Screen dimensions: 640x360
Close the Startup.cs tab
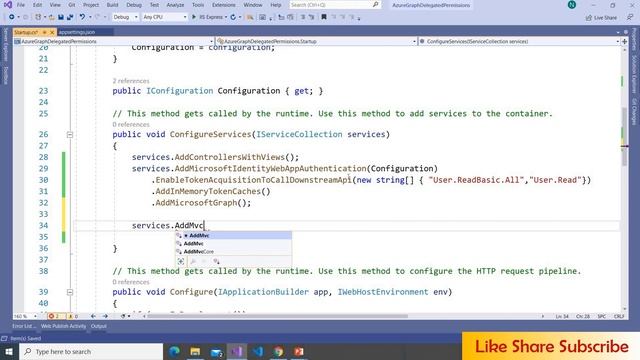52,32
